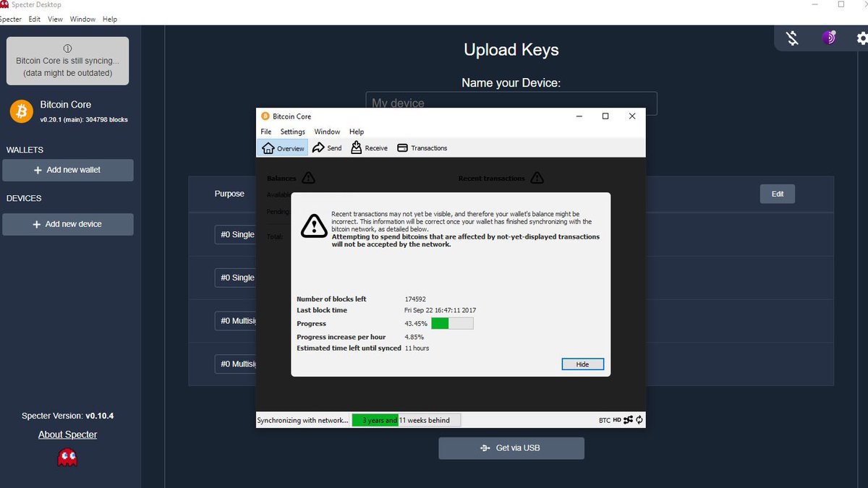Click Synchronizing with network status text

point(303,420)
